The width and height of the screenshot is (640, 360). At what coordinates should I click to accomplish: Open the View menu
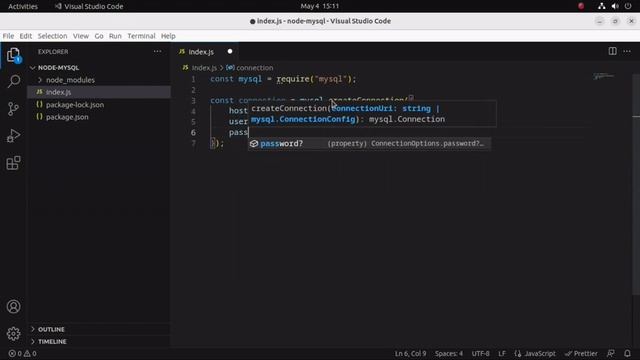click(x=81, y=36)
